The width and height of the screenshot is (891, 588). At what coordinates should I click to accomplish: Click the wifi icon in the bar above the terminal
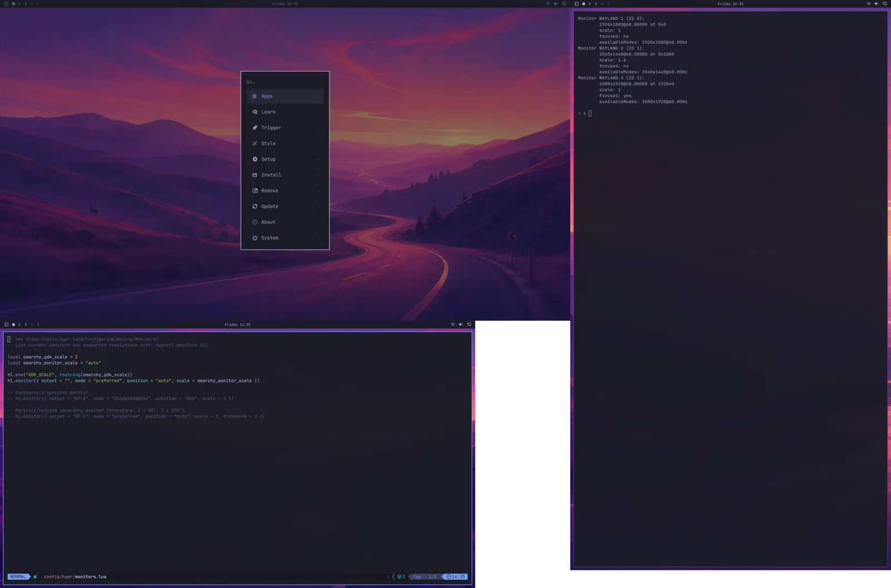pos(869,3)
